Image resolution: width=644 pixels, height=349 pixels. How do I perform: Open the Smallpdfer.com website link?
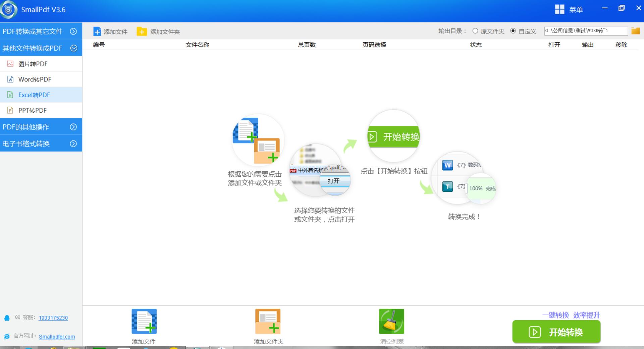coord(57,337)
